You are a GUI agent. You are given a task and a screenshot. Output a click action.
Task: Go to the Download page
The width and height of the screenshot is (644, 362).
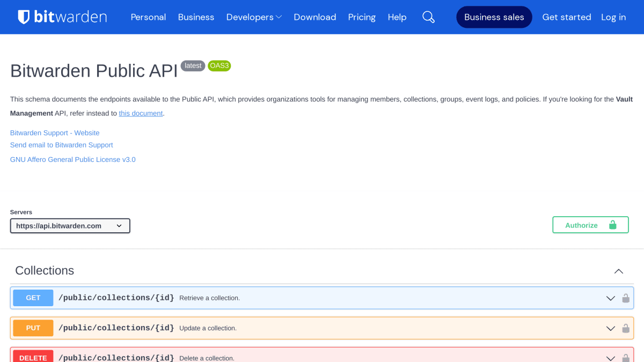pyautogui.click(x=315, y=17)
